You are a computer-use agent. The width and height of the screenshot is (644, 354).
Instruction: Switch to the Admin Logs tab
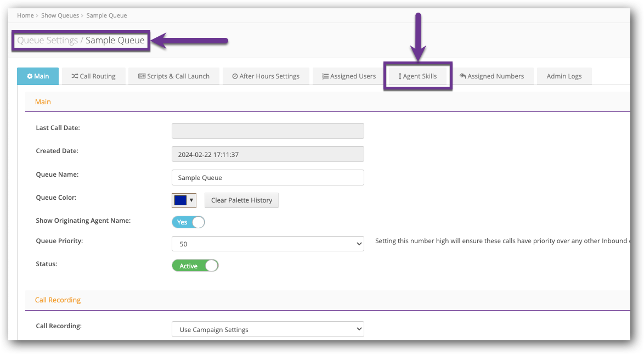(564, 76)
